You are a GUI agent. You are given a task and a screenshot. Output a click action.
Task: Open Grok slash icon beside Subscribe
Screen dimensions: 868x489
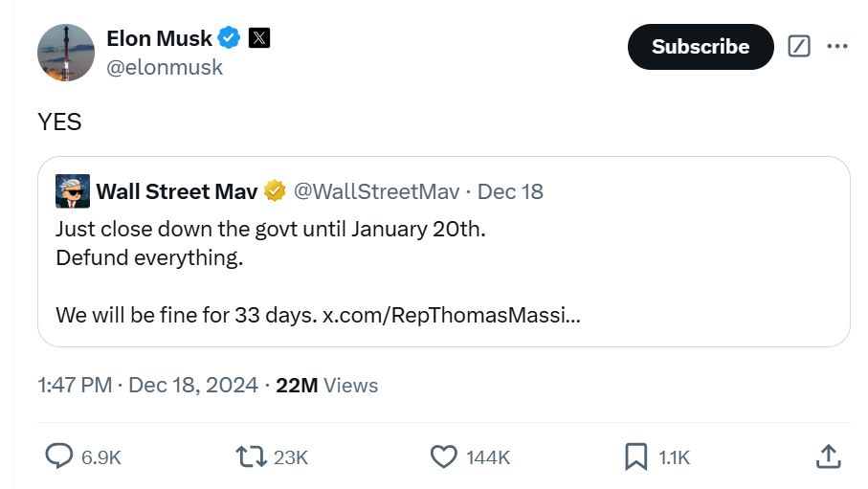pyautogui.click(x=798, y=46)
